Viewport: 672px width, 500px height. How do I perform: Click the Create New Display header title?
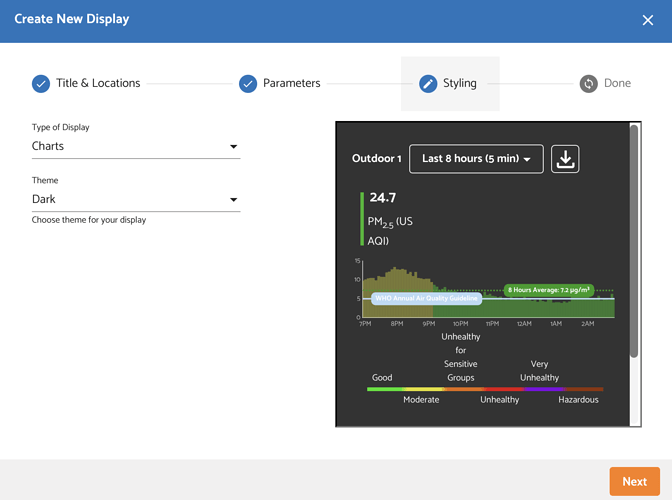pyautogui.click(x=72, y=19)
